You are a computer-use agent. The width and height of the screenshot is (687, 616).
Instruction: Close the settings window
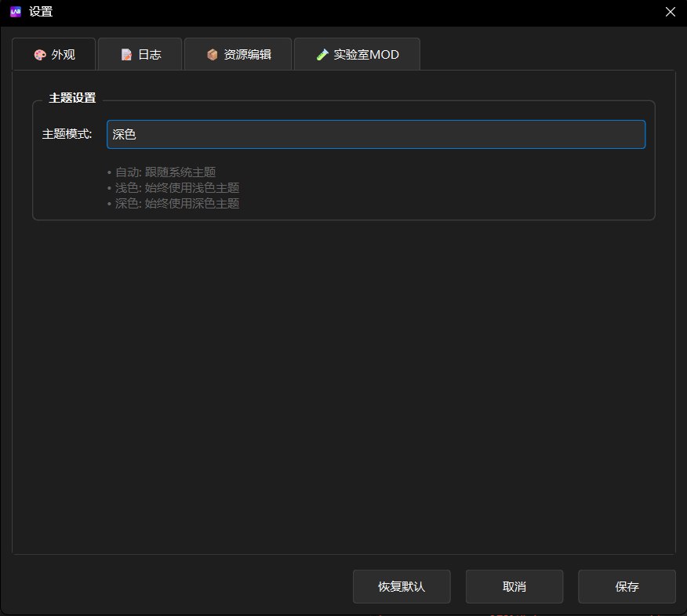click(x=671, y=12)
